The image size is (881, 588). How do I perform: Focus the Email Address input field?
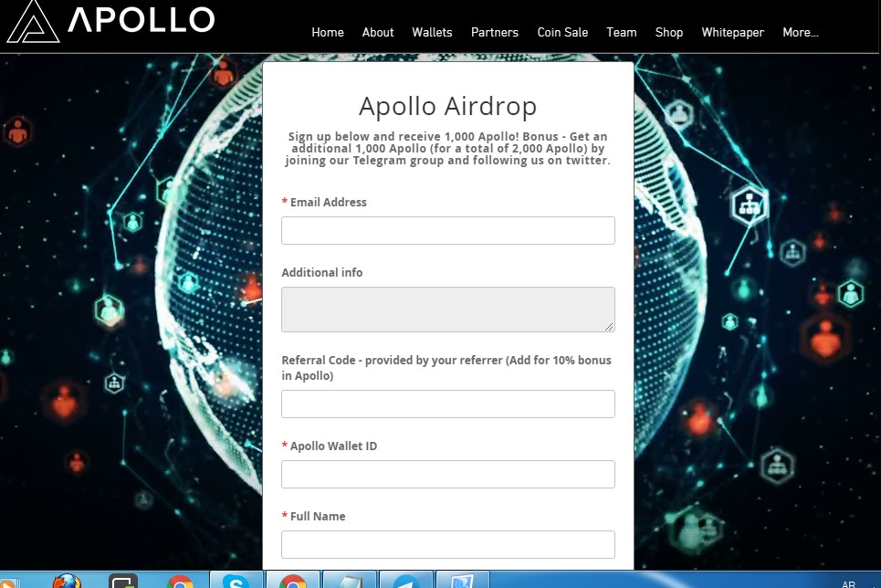[448, 230]
